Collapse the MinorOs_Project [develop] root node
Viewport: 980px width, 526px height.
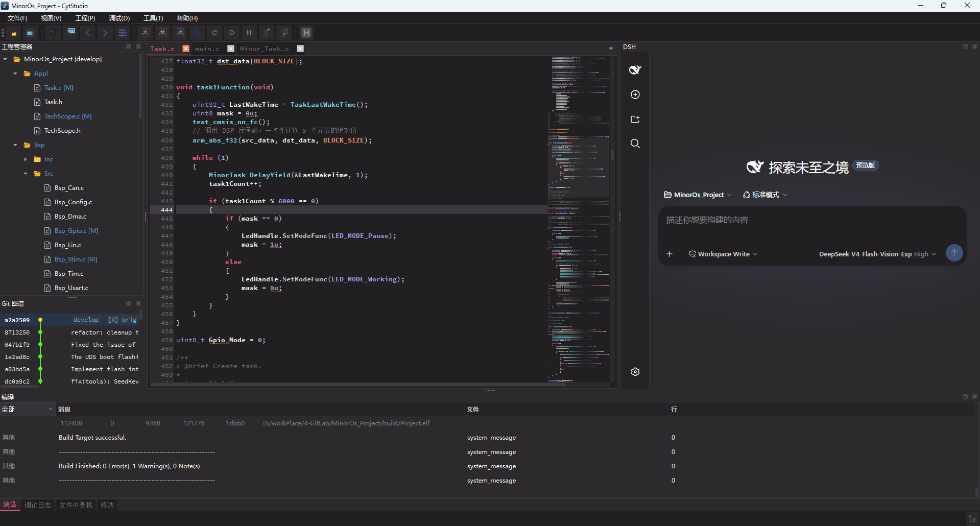[5, 59]
